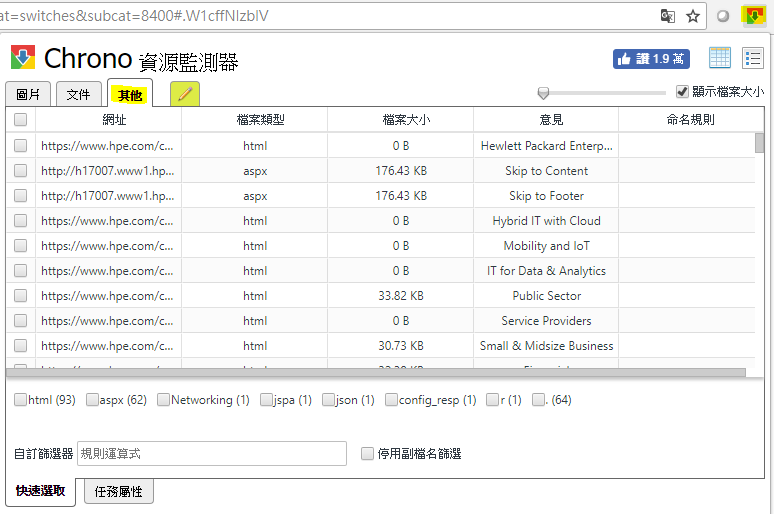This screenshot has width=774, height=514.
Task: Click the Chrono logo icon
Action: [23, 57]
